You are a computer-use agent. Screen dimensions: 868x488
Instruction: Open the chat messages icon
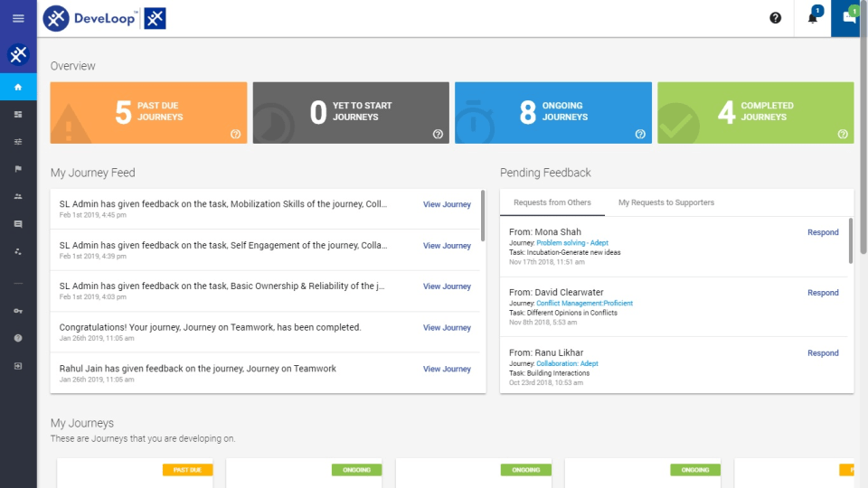pos(849,18)
